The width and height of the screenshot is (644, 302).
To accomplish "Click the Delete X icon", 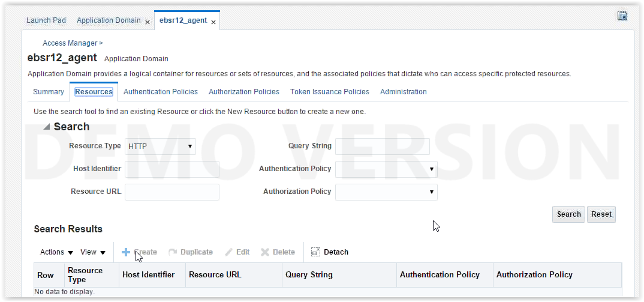I will [265, 252].
